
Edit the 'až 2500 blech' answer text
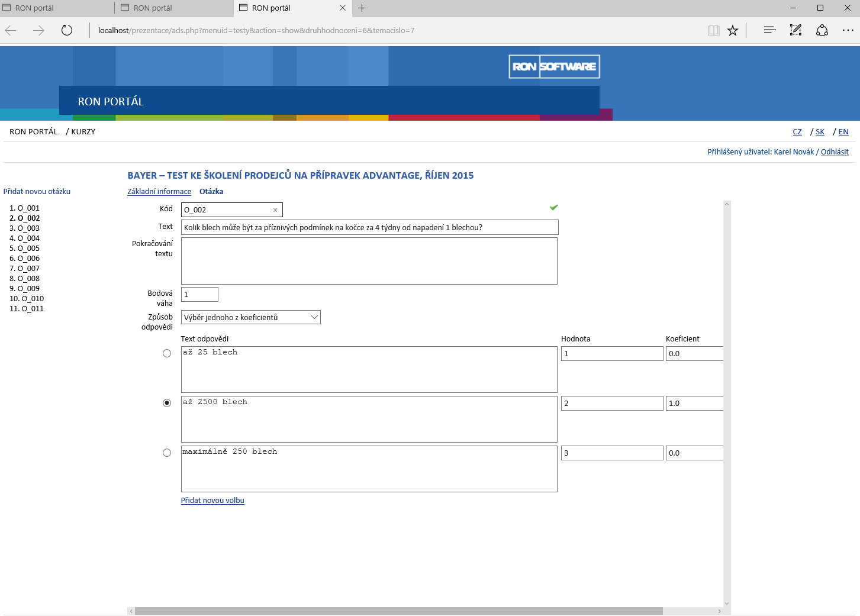point(369,419)
